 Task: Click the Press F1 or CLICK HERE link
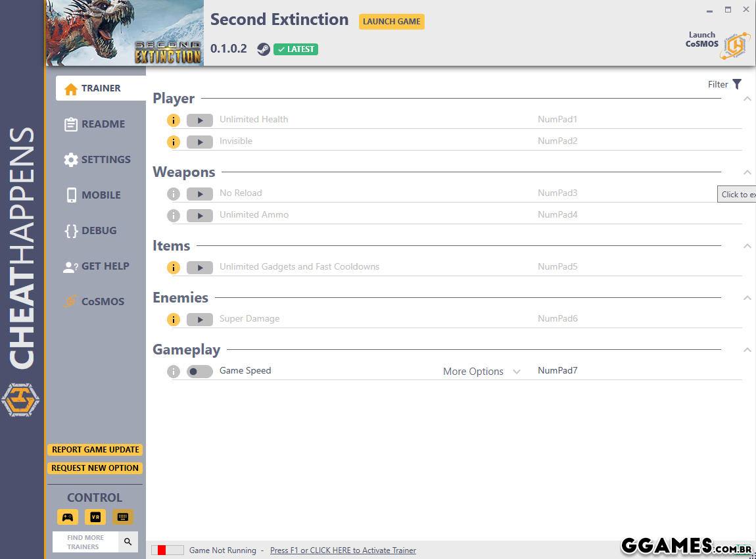343,550
